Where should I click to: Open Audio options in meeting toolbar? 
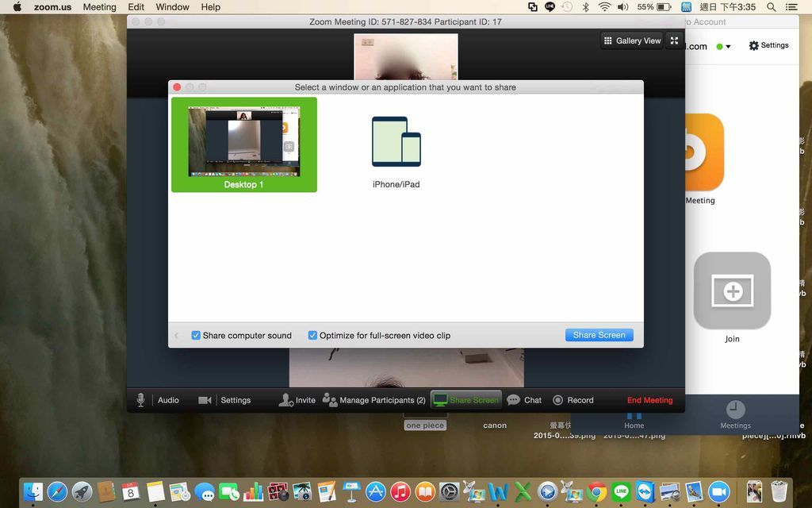click(168, 400)
